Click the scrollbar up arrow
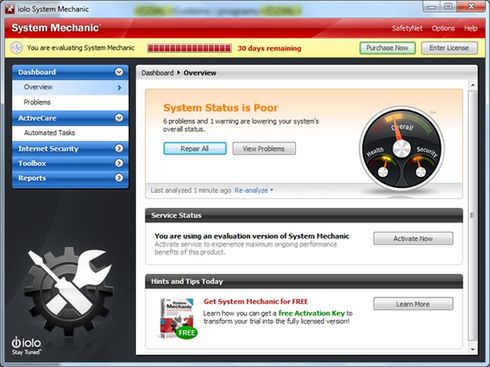 472,85
